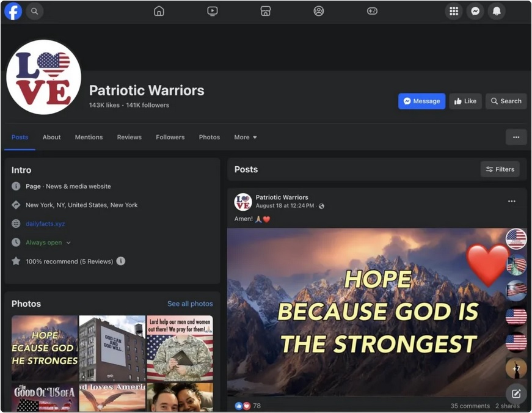
Task: Go to the Watch video icon
Action: point(212,11)
